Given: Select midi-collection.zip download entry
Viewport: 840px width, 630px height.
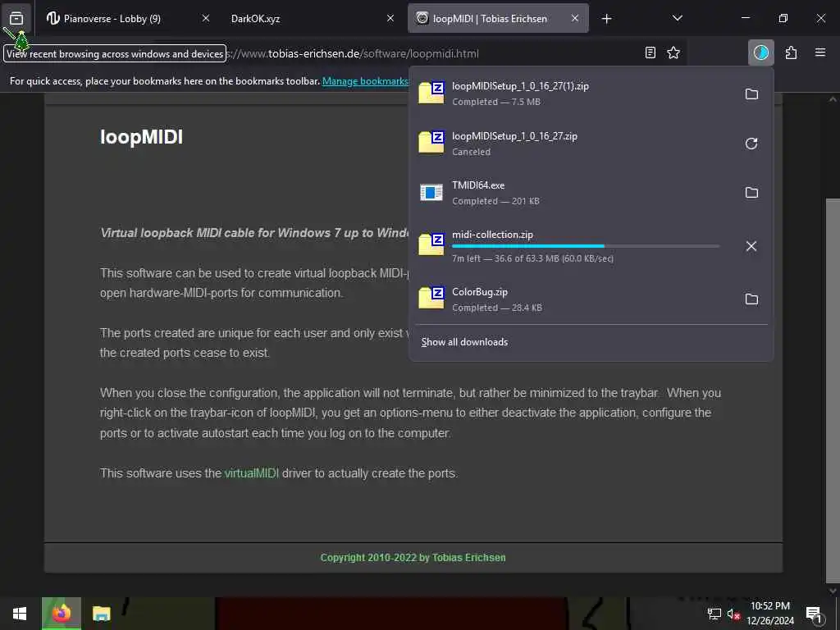Looking at the screenshot, I should pyautogui.click(x=573, y=246).
